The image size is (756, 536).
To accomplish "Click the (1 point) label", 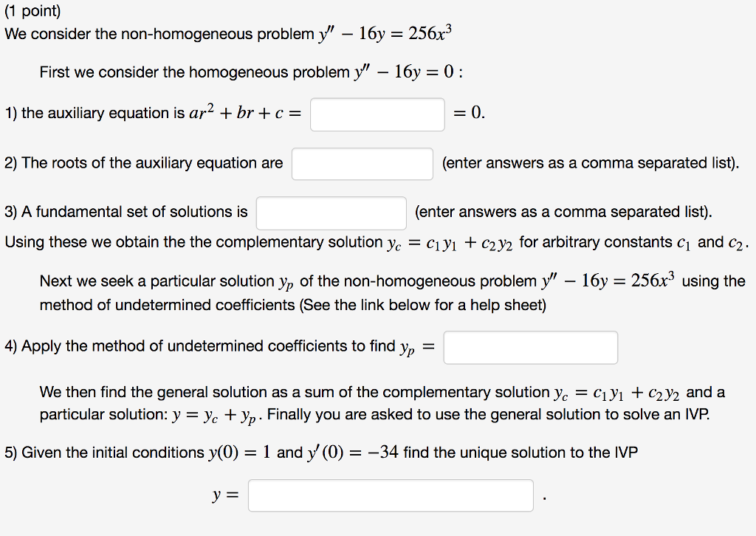I will (x=31, y=11).
